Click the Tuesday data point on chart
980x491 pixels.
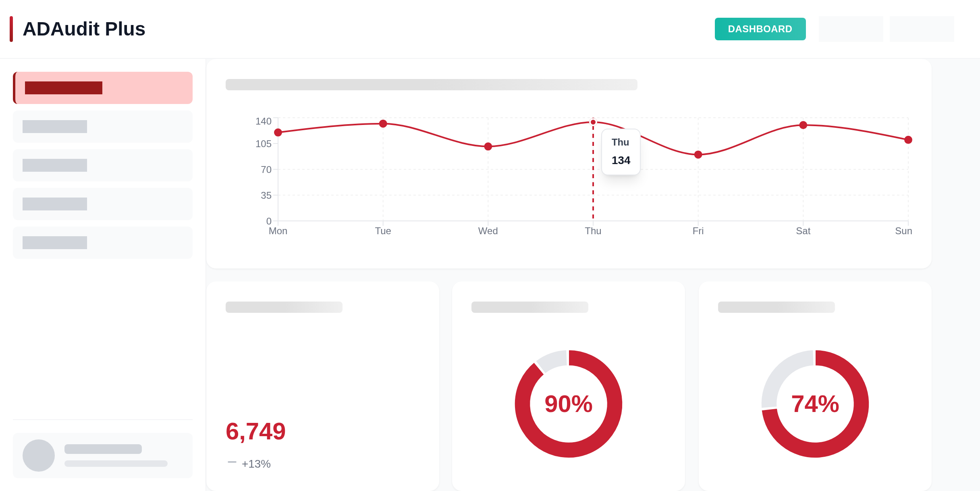(383, 124)
